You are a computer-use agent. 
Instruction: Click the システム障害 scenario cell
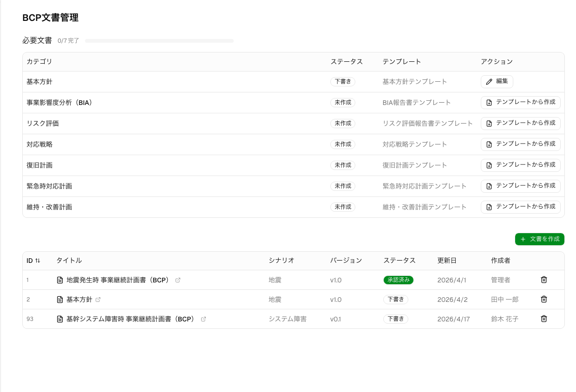(x=288, y=319)
